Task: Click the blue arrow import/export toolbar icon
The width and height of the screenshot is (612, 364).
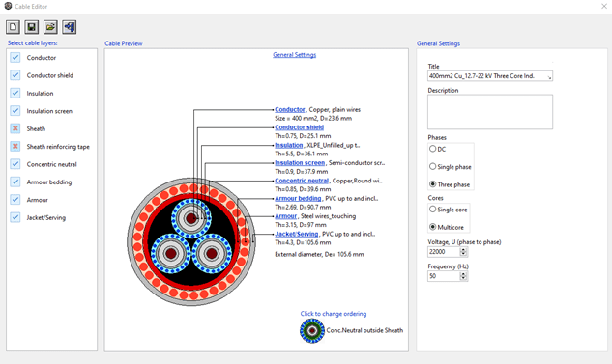Action: point(69,27)
